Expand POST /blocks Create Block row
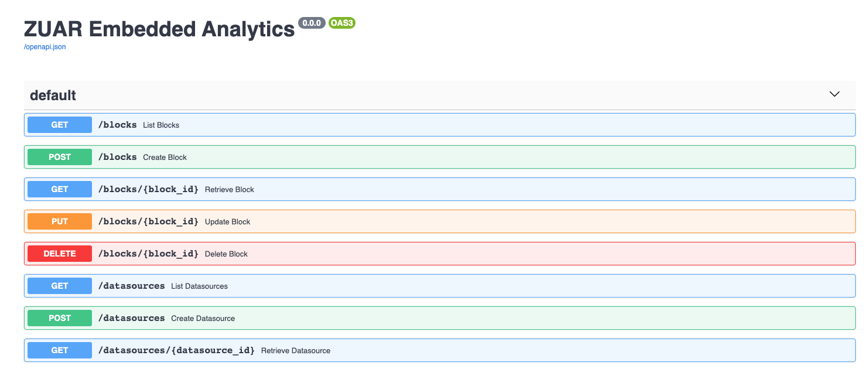This screenshot has height=369, width=868. click(440, 157)
